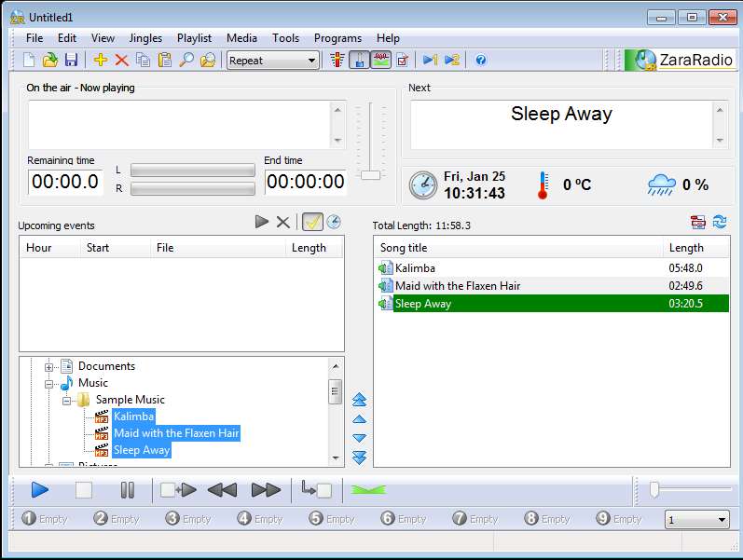This screenshot has width=743, height=560.
Task: Click the Save playlist floppy disk icon
Action: 71,61
